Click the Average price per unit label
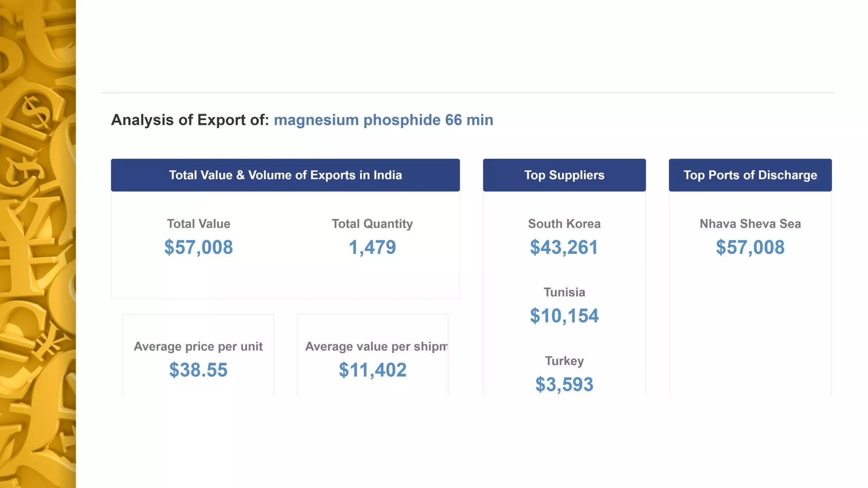Image resolution: width=868 pixels, height=488 pixels. click(x=198, y=347)
